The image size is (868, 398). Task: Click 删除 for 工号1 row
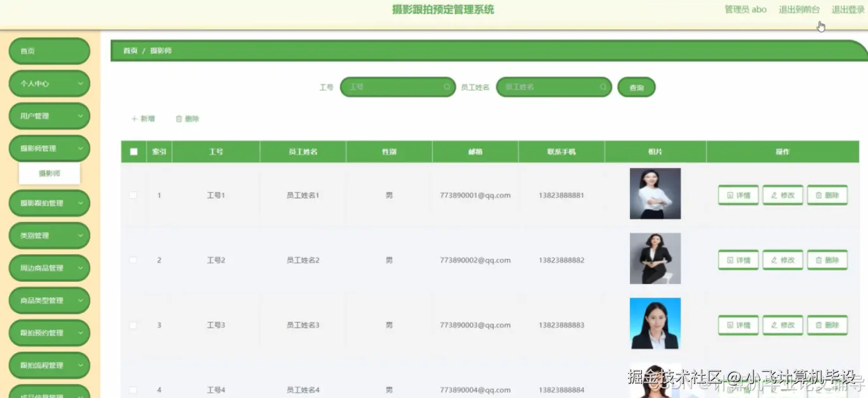827,195
